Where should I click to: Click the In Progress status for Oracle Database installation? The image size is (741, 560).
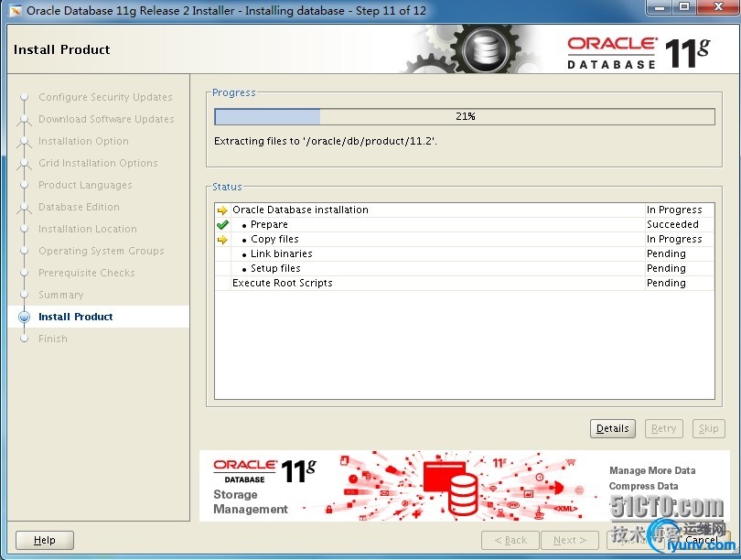pos(674,210)
